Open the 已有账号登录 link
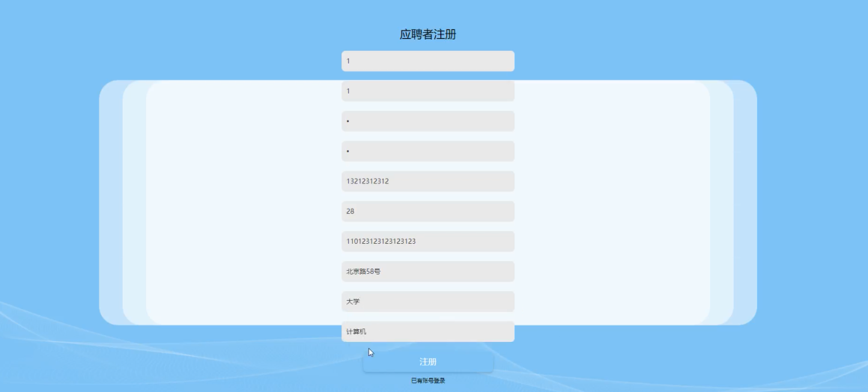 tap(428, 381)
